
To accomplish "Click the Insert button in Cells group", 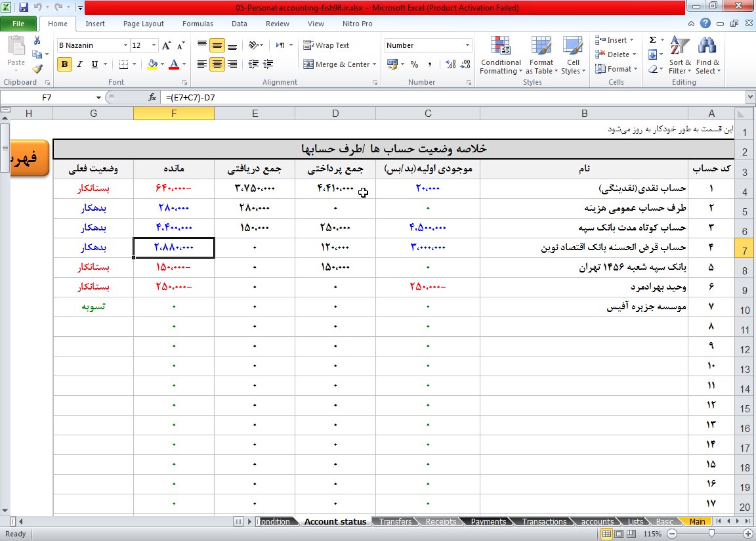I will (615, 40).
